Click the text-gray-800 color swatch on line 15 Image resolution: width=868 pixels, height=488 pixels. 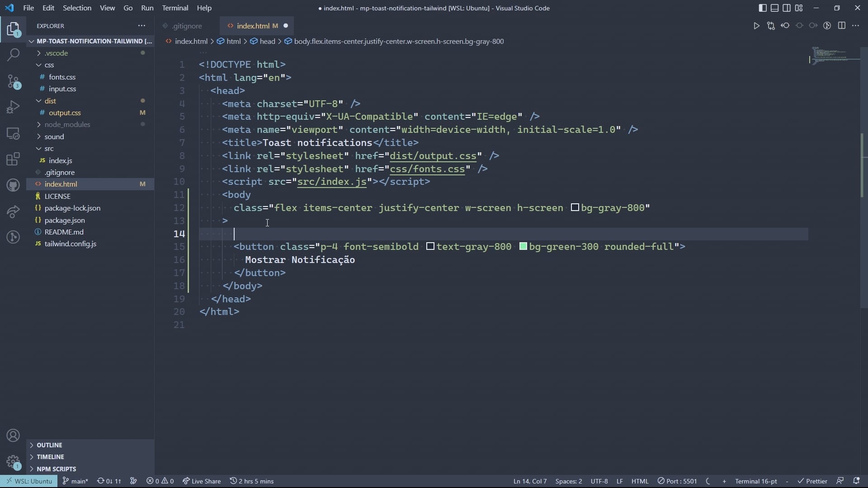(430, 246)
